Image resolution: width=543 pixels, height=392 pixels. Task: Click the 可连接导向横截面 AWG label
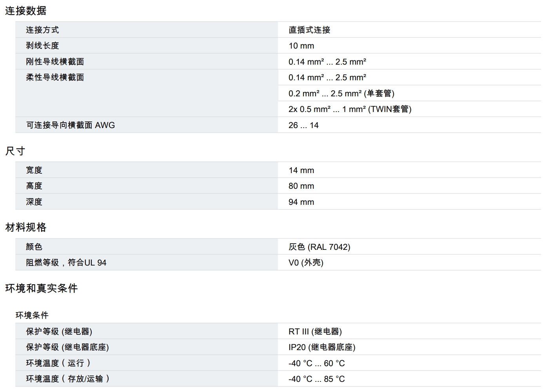click(x=71, y=125)
